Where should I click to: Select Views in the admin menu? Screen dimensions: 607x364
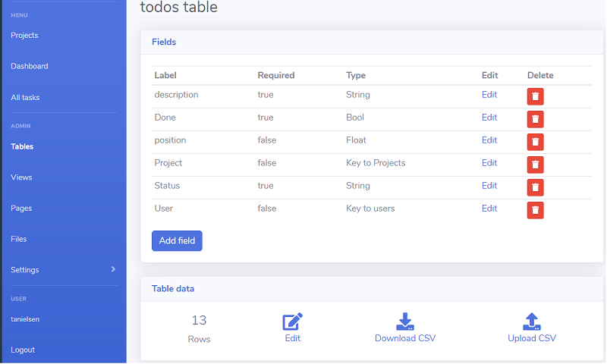[21, 177]
